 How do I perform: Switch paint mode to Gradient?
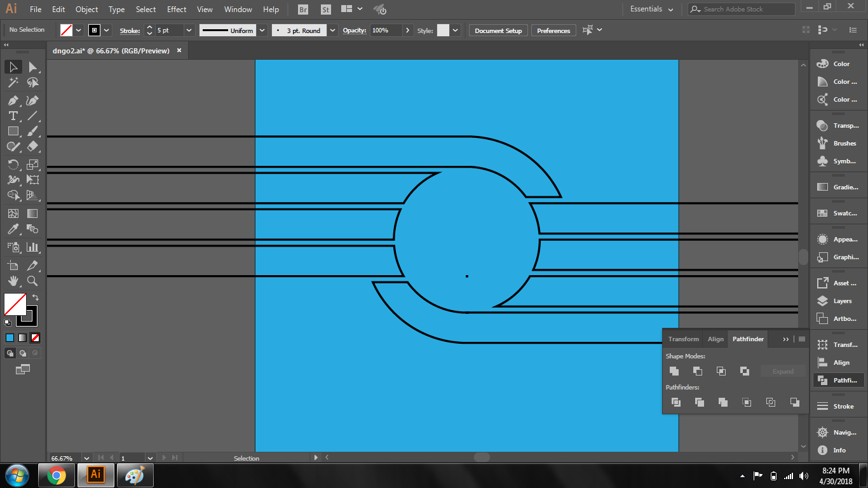pos(22,338)
